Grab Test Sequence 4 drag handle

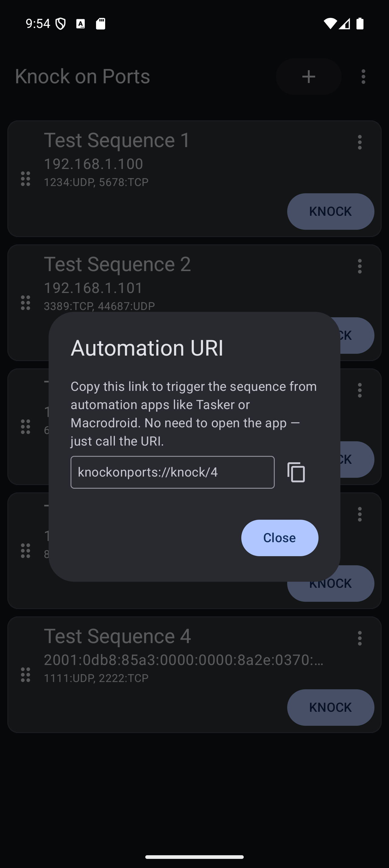click(26, 675)
